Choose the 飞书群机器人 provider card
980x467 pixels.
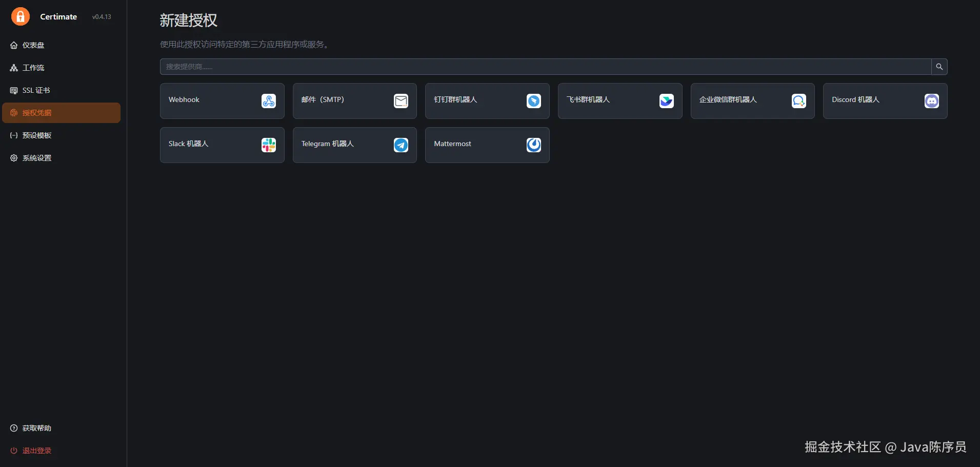click(x=620, y=101)
